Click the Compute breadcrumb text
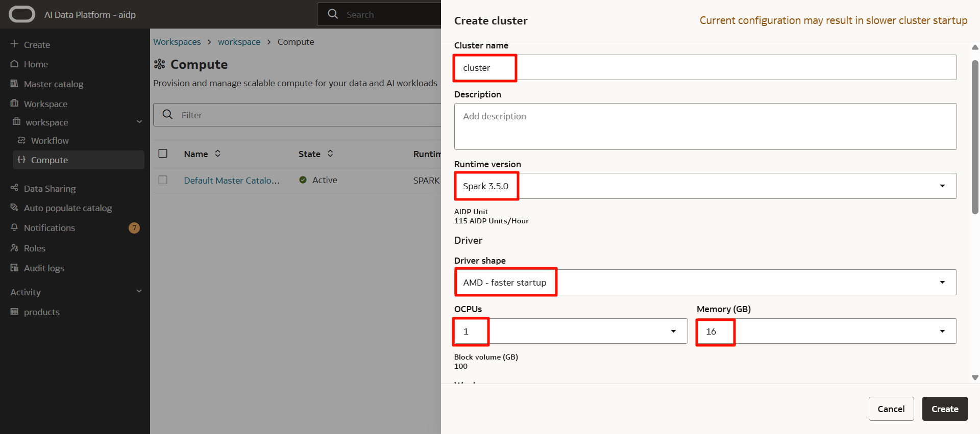The image size is (980, 434). 296,42
